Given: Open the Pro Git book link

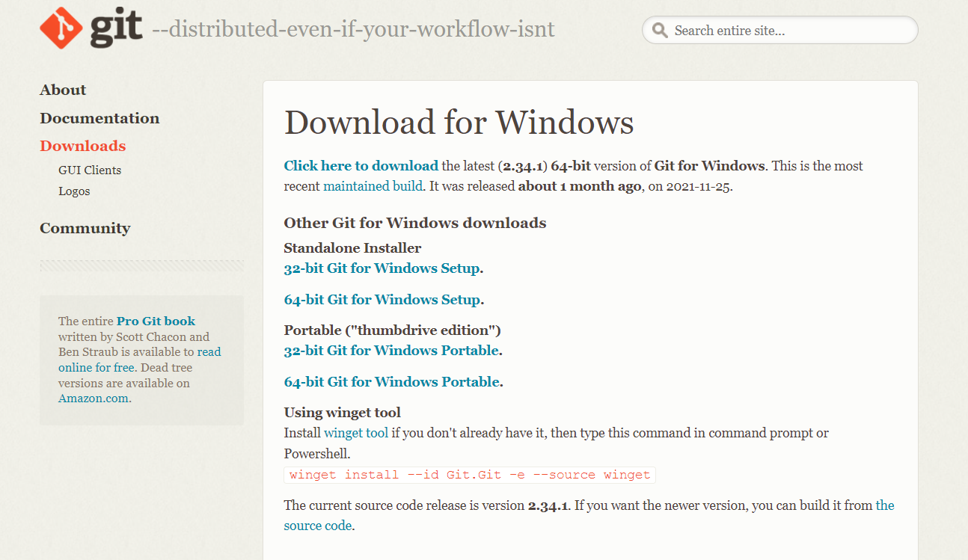Looking at the screenshot, I should (x=156, y=321).
